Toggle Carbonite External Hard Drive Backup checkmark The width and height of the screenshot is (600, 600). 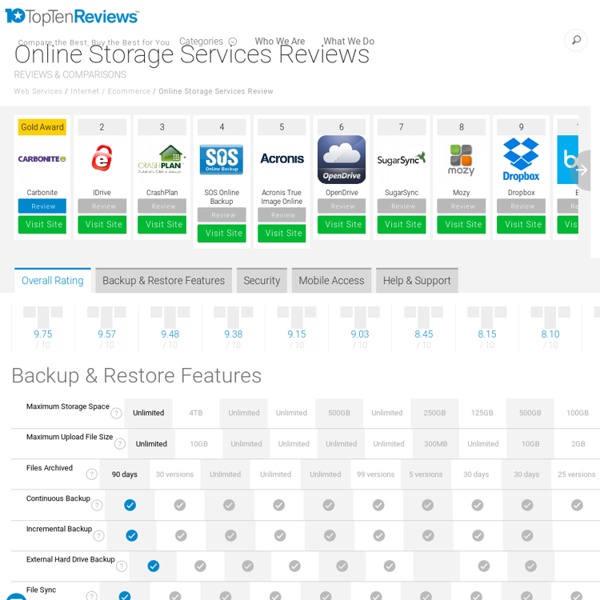click(153, 566)
